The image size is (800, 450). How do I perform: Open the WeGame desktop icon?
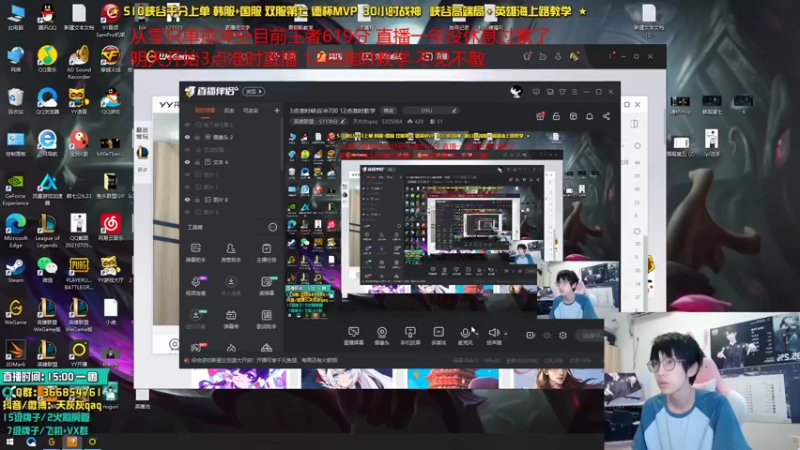[x=15, y=312]
